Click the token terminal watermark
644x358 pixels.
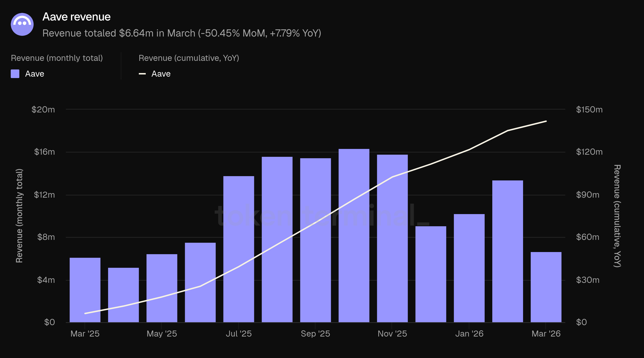click(322, 216)
